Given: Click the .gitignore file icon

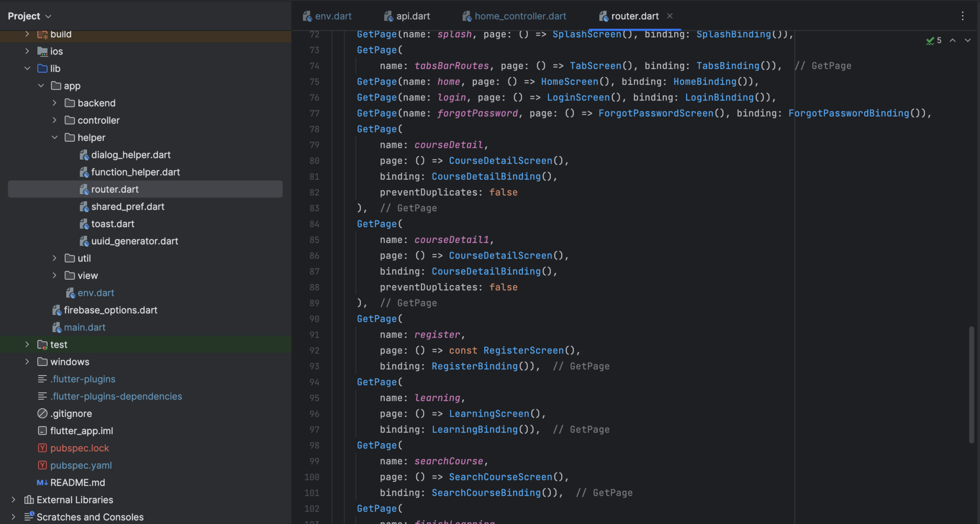Looking at the screenshot, I should tap(43, 413).
